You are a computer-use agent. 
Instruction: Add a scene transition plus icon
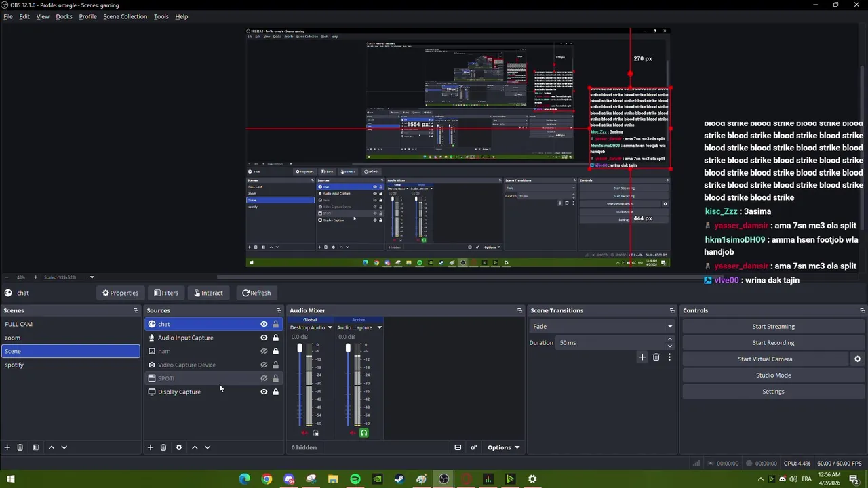point(642,357)
